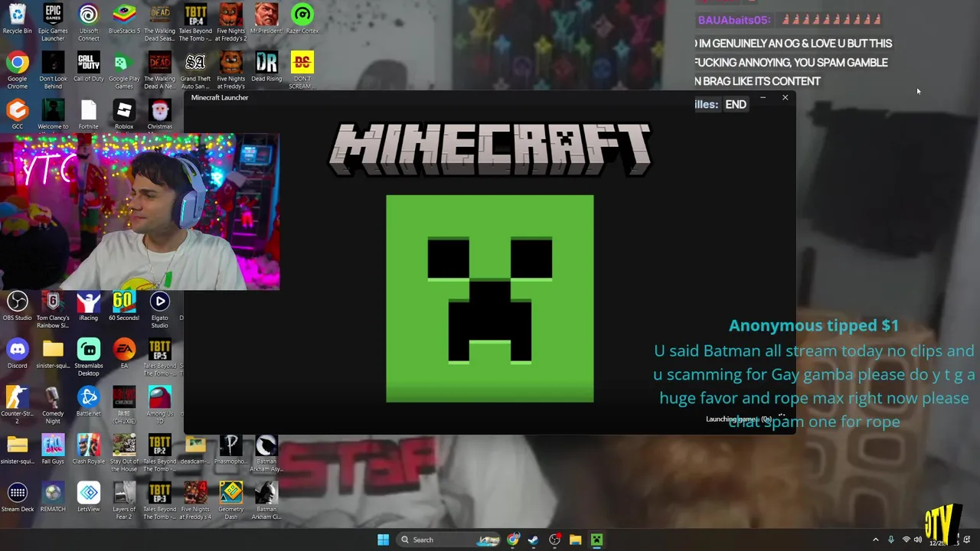Image resolution: width=980 pixels, height=551 pixels.
Task: Click Tom Clancy's Rainbow Six desktop icon
Action: 53,310
